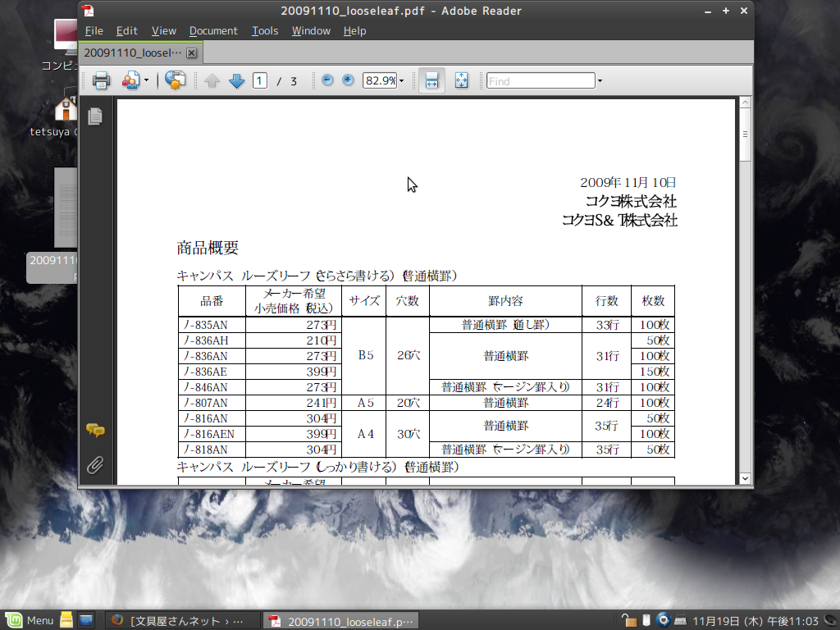Open the Pages panel in the sidebar

[95, 116]
